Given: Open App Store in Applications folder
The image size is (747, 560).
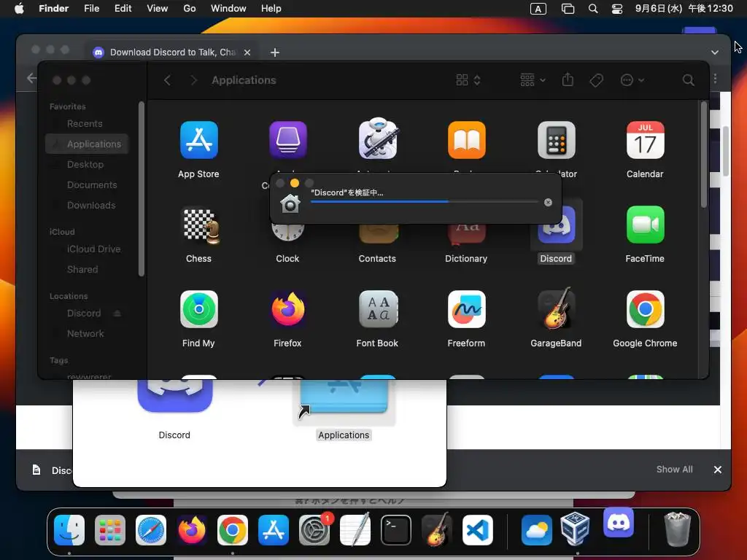Looking at the screenshot, I should [x=198, y=140].
